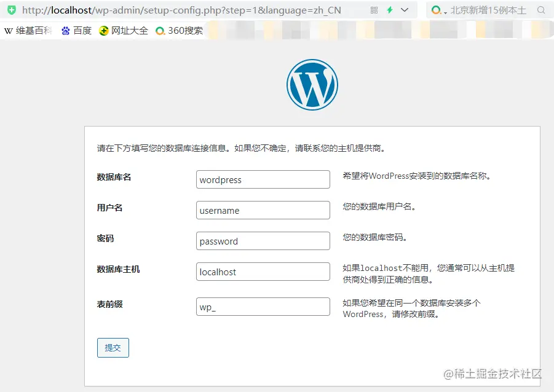Open the QR code icon in address bar
The height and width of the screenshot is (392, 554).
pos(374,10)
